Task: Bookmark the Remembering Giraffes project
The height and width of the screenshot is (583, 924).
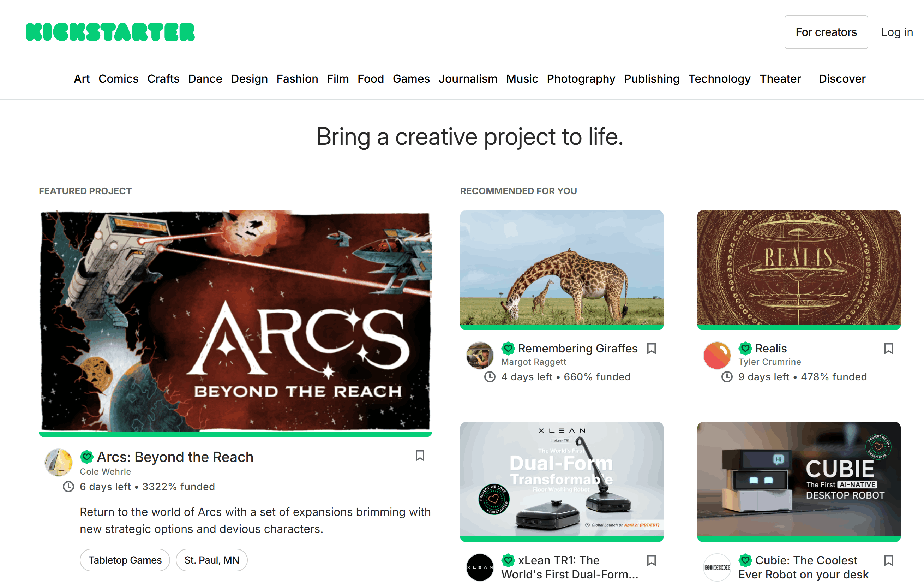Action: coord(651,348)
